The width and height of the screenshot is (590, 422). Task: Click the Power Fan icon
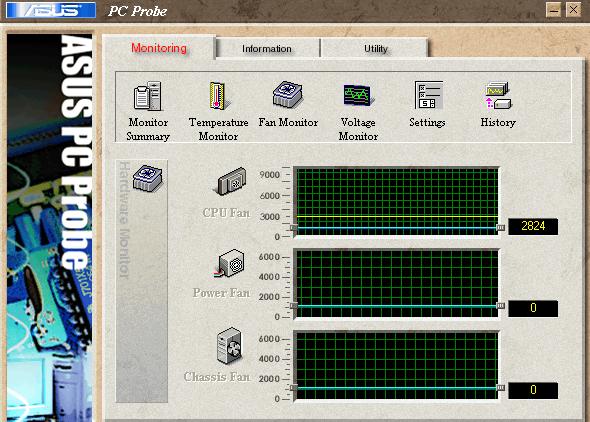(229, 264)
